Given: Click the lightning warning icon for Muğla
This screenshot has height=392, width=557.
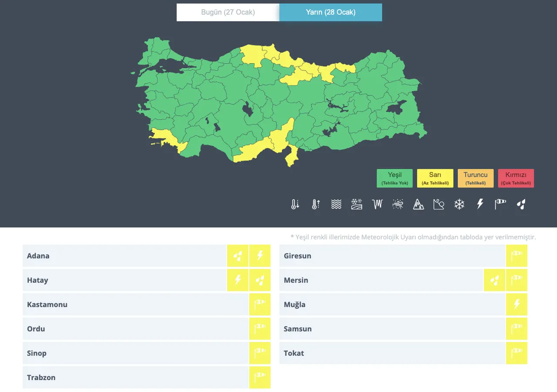Looking at the screenshot, I should tap(517, 304).
